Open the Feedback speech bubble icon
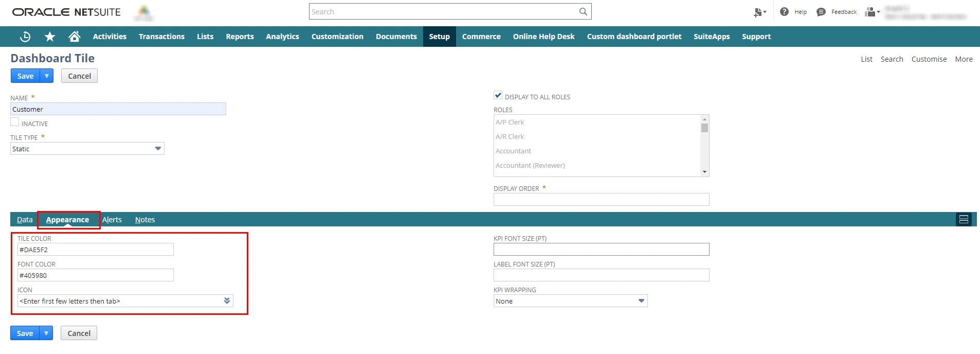The width and height of the screenshot is (980, 354). tap(821, 12)
